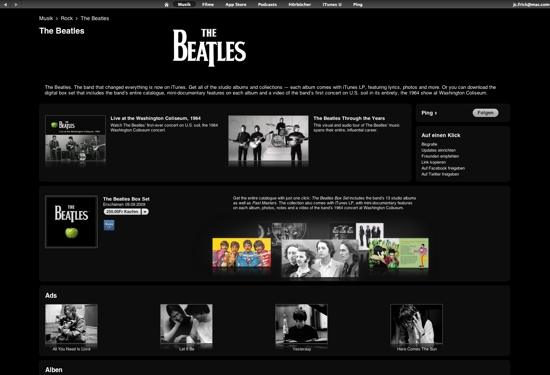Open the Hörbücher tab
550x375 pixels.
tap(300, 5)
